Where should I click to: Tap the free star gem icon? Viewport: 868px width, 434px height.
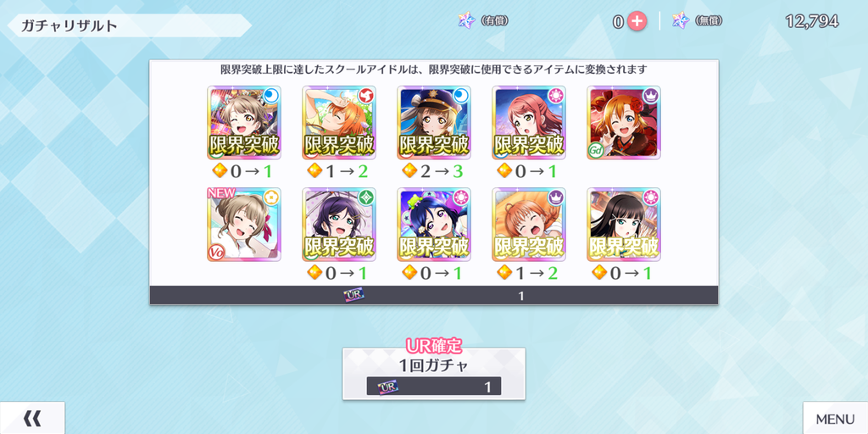click(x=681, y=21)
